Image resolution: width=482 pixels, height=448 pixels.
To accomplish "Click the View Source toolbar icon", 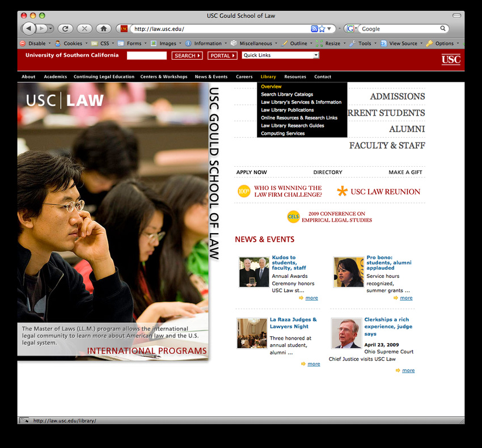I will point(384,43).
